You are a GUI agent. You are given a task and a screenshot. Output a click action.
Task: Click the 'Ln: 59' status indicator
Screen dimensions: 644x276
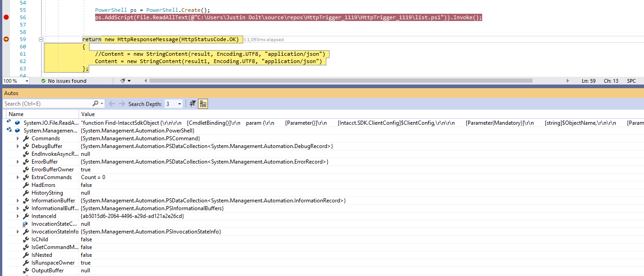[589, 81]
